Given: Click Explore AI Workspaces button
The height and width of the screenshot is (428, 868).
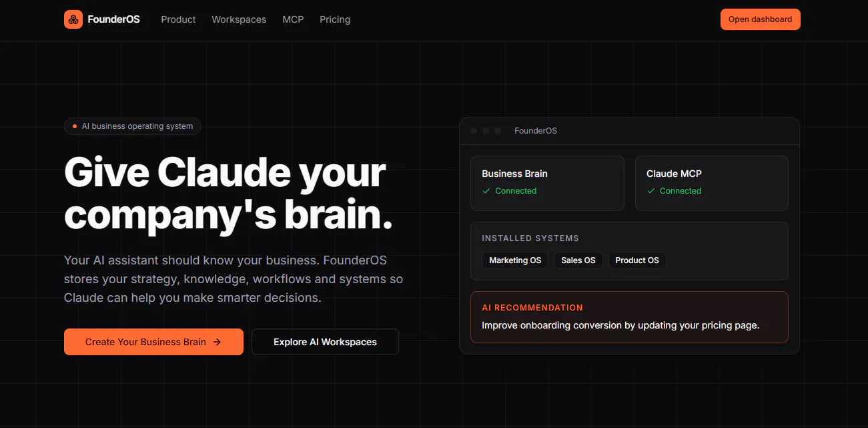Looking at the screenshot, I should pyautogui.click(x=325, y=342).
